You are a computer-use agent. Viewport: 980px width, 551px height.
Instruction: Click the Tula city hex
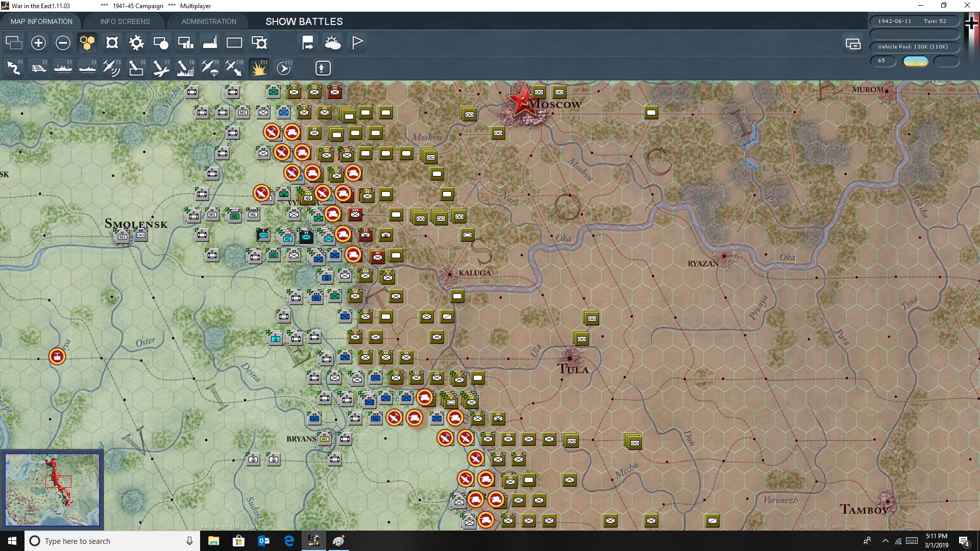570,358
